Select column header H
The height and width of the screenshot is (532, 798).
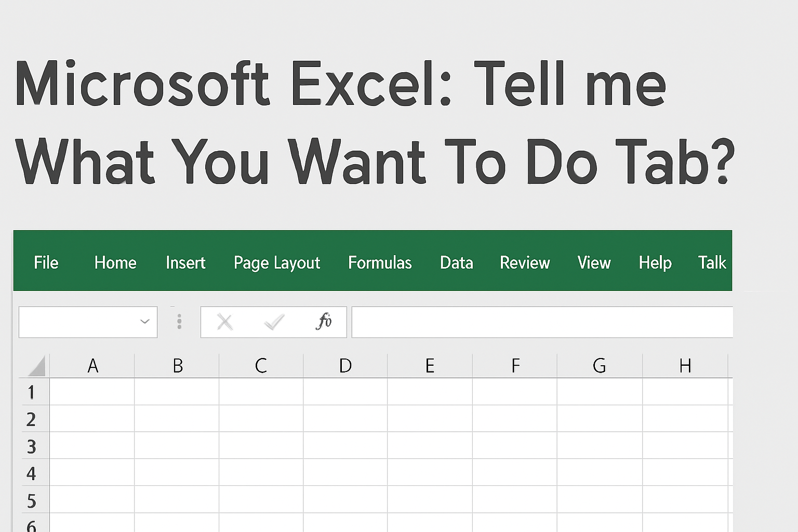pos(685,365)
